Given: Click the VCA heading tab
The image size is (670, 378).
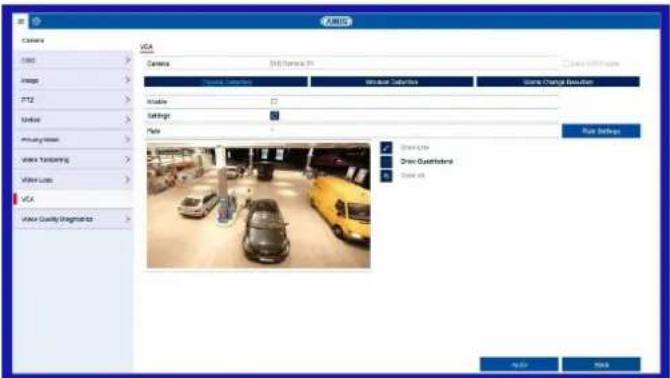Looking at the screenshot, I should click(x=147, y=47).
